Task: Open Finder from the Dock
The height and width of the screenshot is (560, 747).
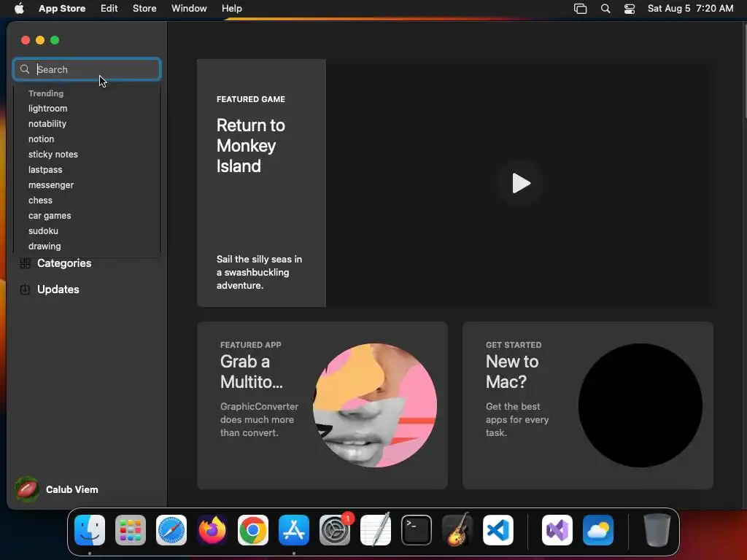Action: [90, 530]
